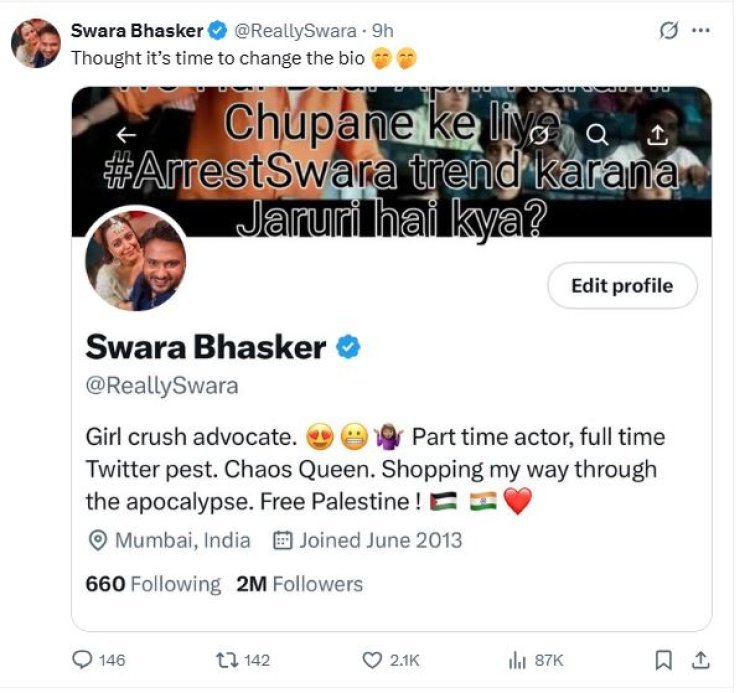Viewport: 750px width, 693px height.
Task: Click the profile banner image
Action: pyautogui.click(x=391, y=162)
